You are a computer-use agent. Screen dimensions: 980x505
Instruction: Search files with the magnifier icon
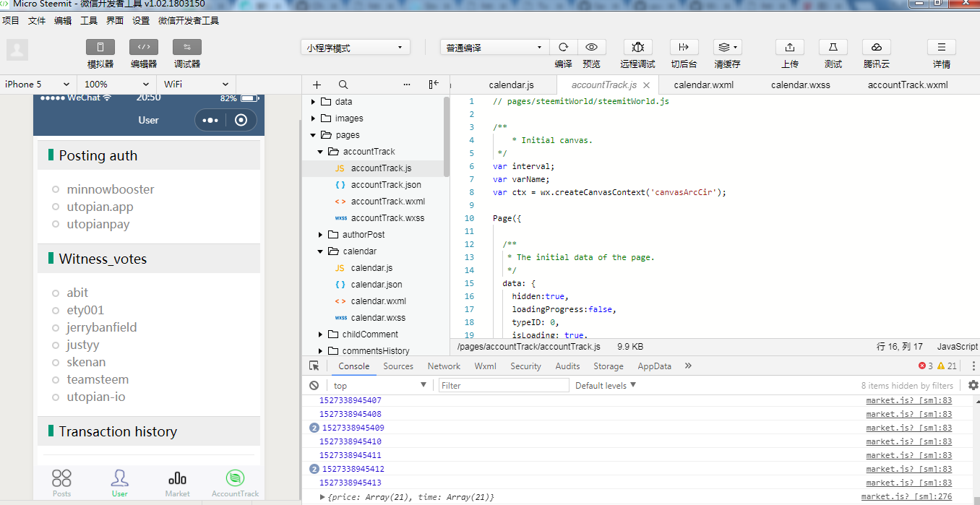tap(343, 85)
